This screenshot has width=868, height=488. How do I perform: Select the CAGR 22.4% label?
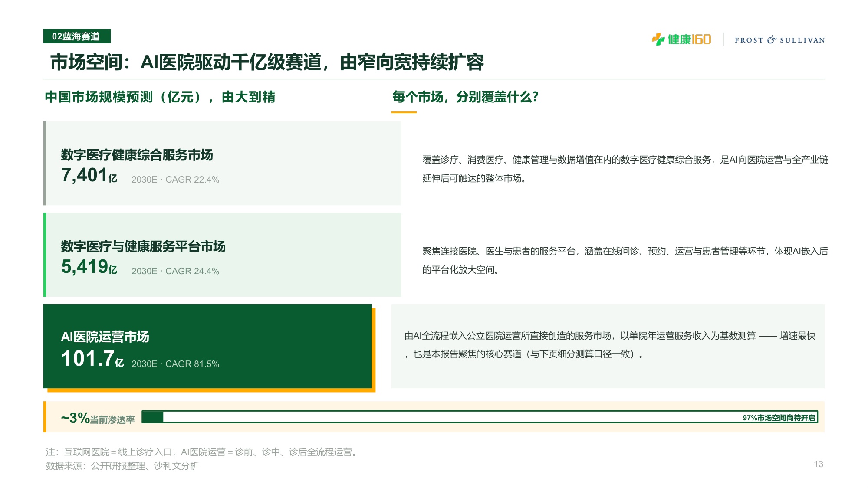(x=175, y=180)
